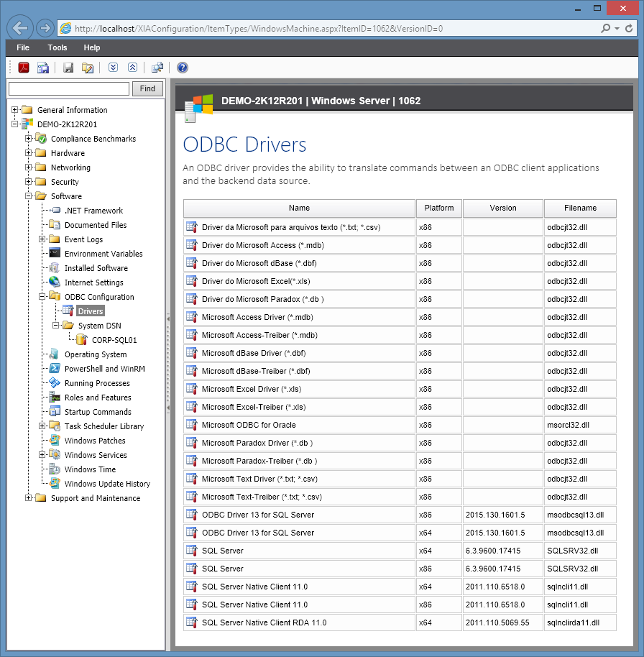Screen dimensions: 644x657
Task: Expand the Networking folder node
Action: [28, 167]
